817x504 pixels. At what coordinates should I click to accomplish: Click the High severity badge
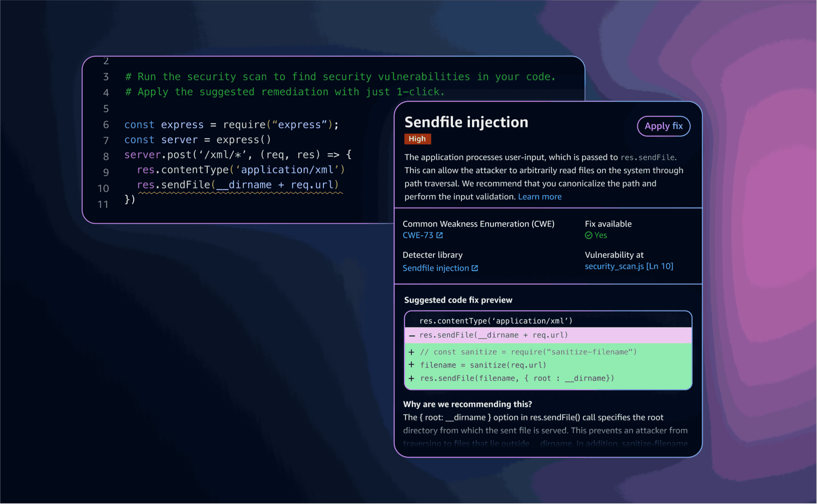pos(417,139)
